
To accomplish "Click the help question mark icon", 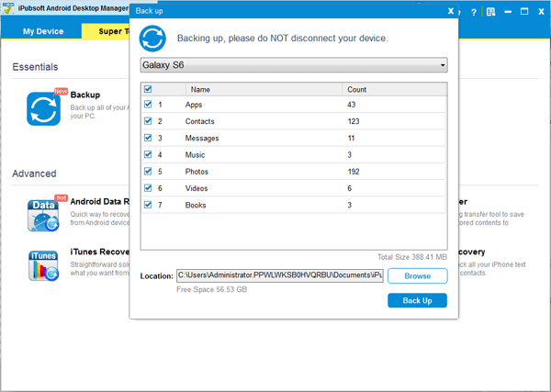I will coord(474,12).
